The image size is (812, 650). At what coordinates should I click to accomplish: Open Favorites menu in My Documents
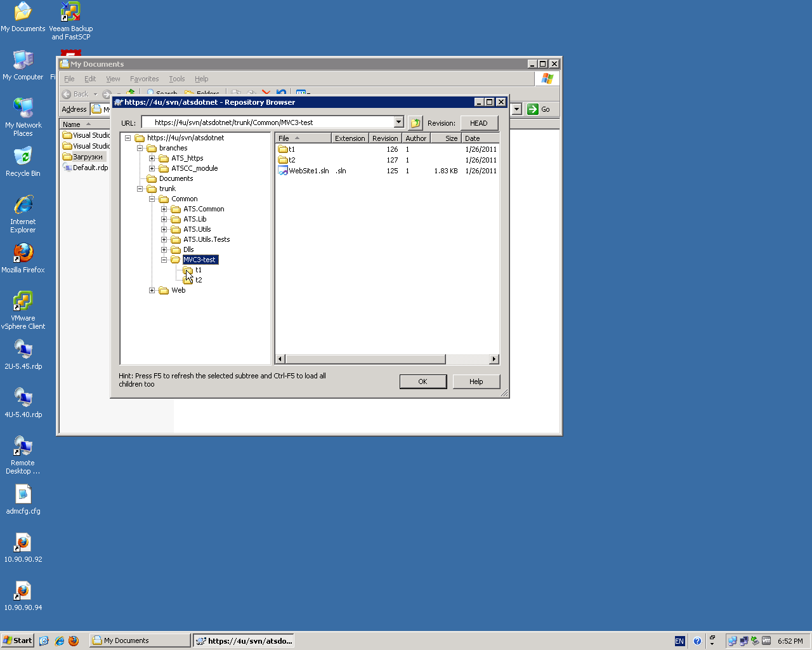tap(144, 79)
